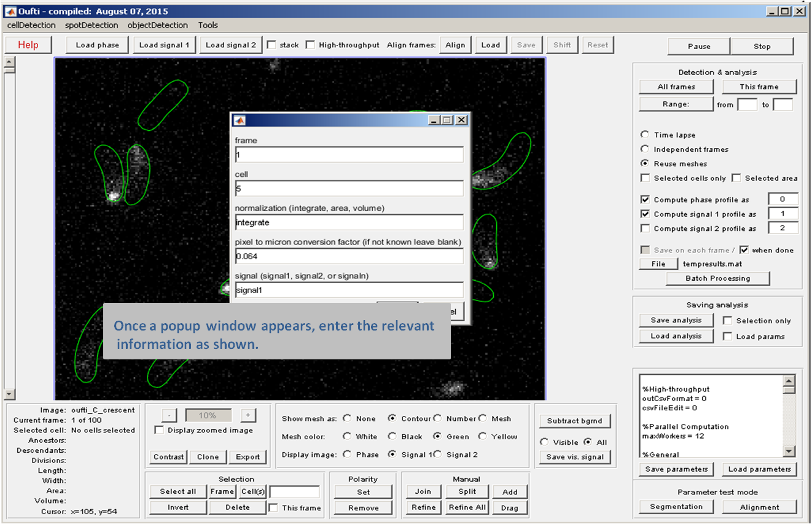The image size is (812, 524).
Task: Toggle Selected cells only checkbox
Action: [x=645, y=178]
